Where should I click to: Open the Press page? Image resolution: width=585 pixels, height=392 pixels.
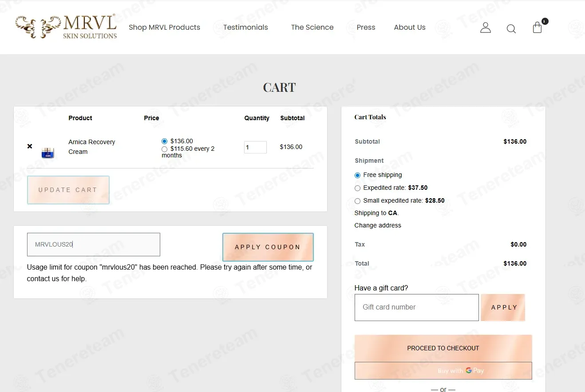click(x=366, y=27)
